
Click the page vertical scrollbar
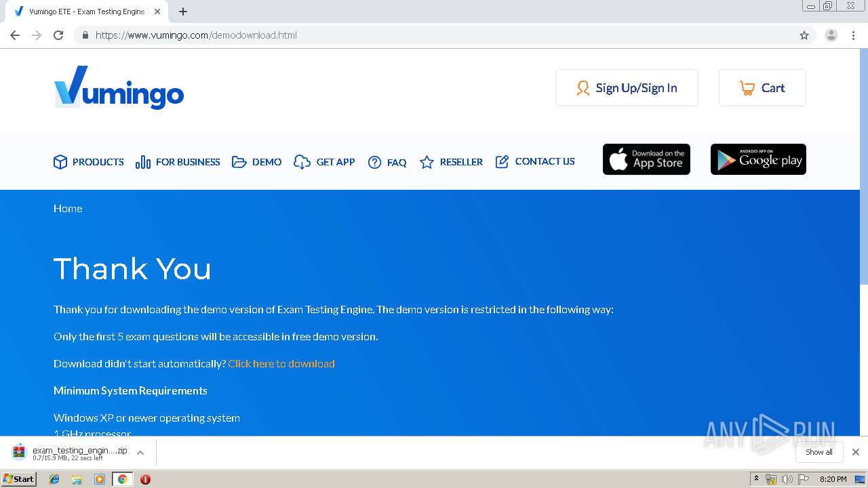(864, 167)
